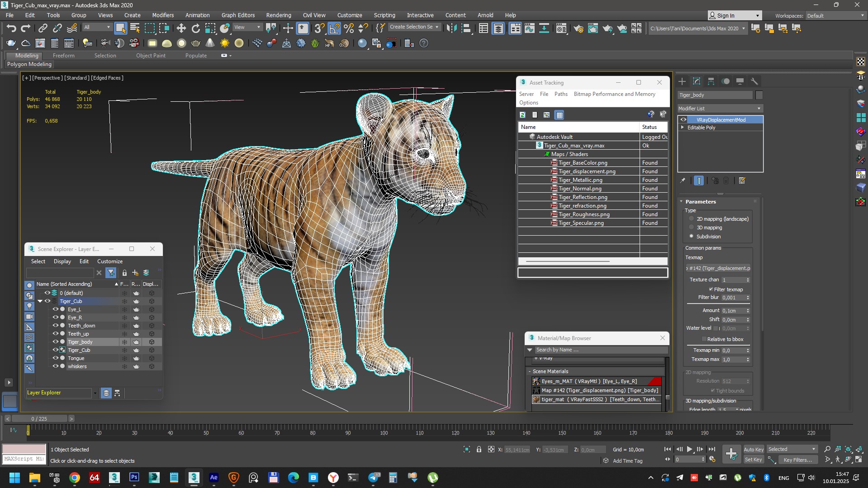Select the Select Object tool
Image resolution: width=868 pixels, height=488 pixels.
coord(120,28)
